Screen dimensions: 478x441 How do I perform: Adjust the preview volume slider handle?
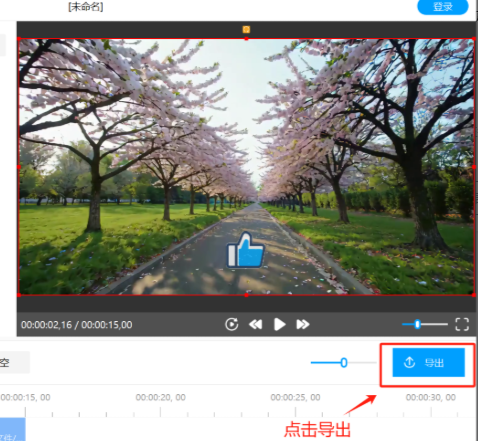click(417, 324)
